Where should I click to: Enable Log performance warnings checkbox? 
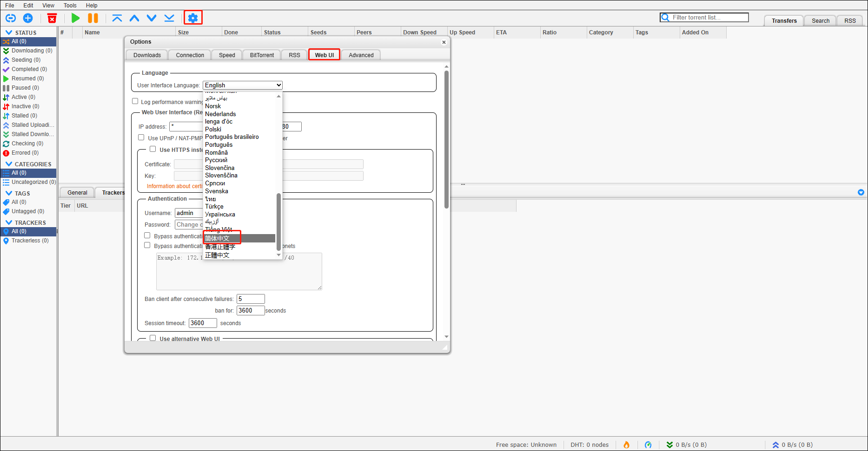click(x=135, y=101)
